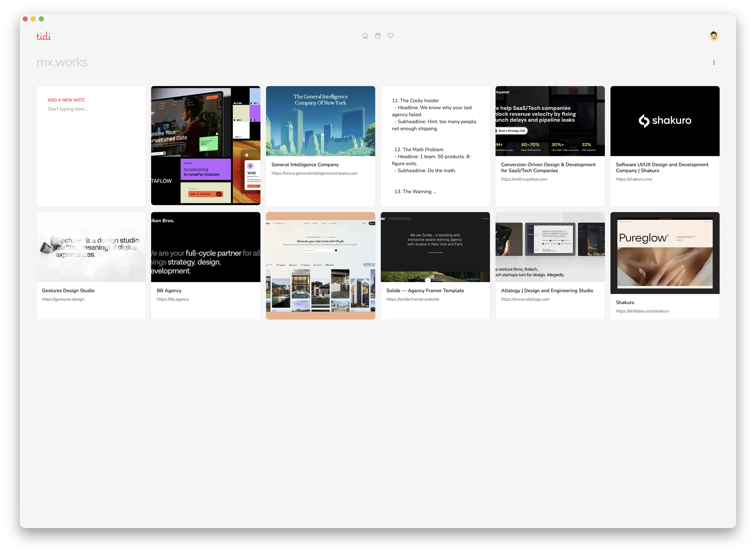
Task: Visit the https://gestures.design link
Action: click(x=63, y=299)
